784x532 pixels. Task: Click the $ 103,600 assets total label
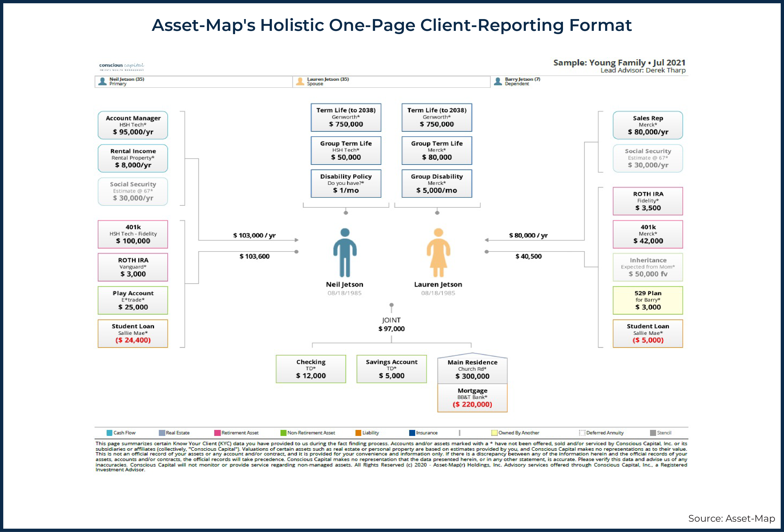pyautogui.click(x=254, y=256)
